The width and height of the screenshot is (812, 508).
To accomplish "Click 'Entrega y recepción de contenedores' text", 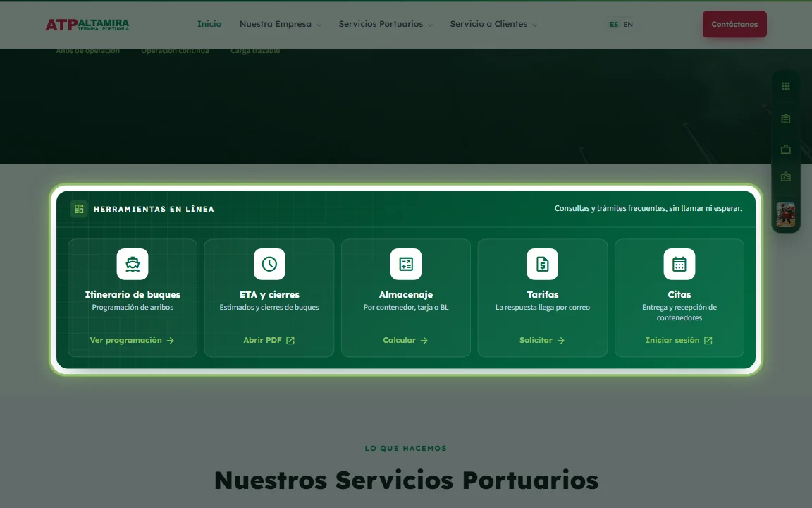I will (679, 313).
